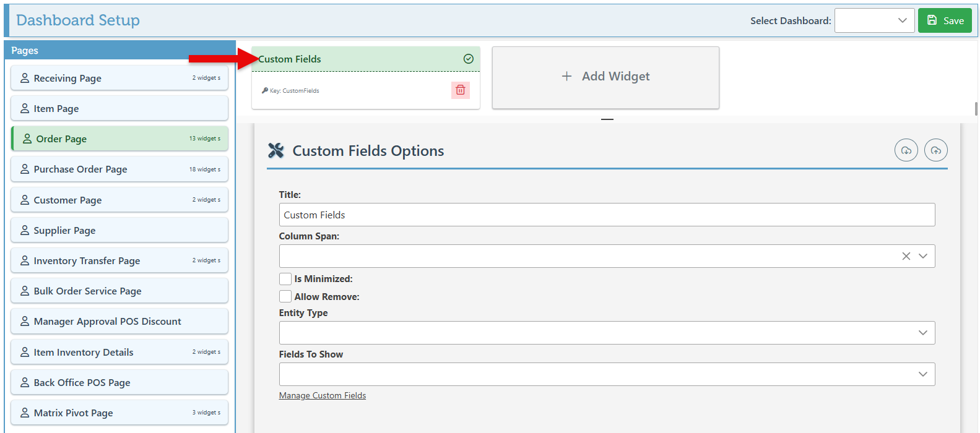Open Customer Page from the Pages list
Viewport: 980px width, 433px height.
(x=119, y=200)
